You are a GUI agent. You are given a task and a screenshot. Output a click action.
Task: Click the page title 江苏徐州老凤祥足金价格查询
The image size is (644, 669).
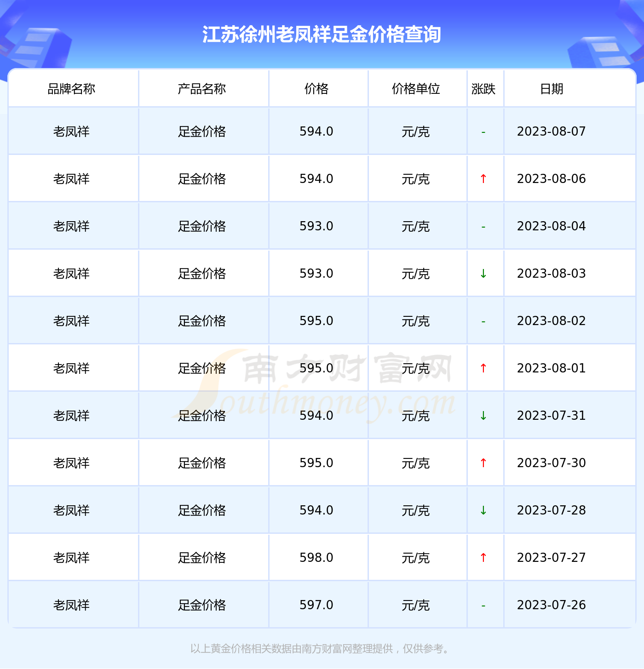pos(322,34)
